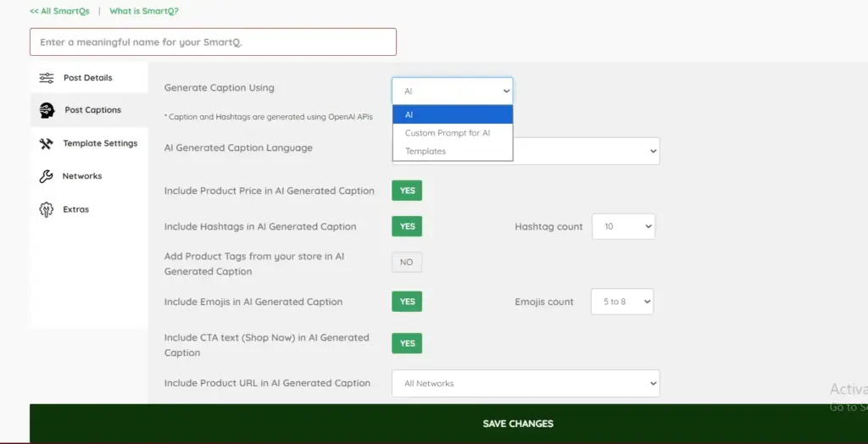Open Include Product URL networks dropdown
Screen dimensions: 868x444
pos(526,383)
